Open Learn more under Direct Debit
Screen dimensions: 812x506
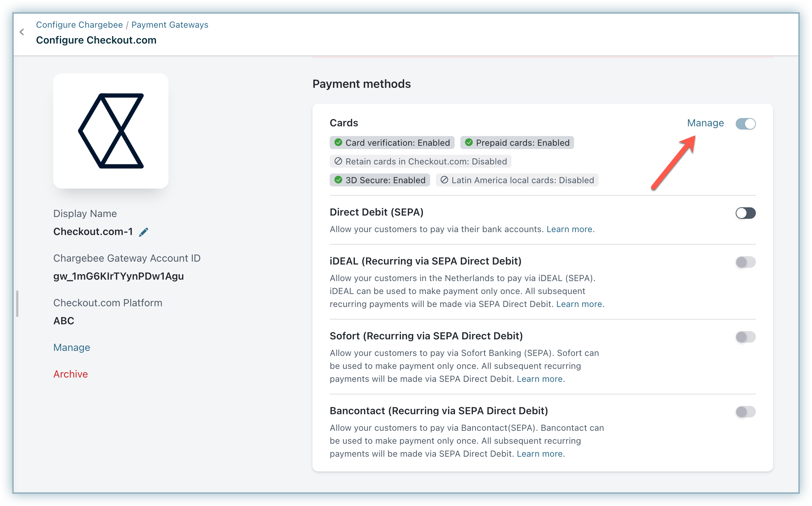(x=570, y=229)
